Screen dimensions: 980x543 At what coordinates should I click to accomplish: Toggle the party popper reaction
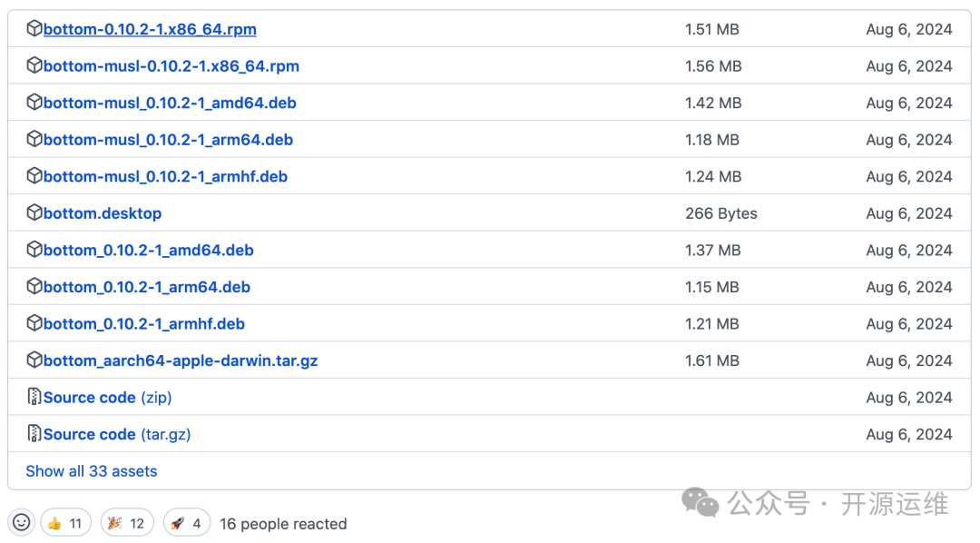(127, 523)
